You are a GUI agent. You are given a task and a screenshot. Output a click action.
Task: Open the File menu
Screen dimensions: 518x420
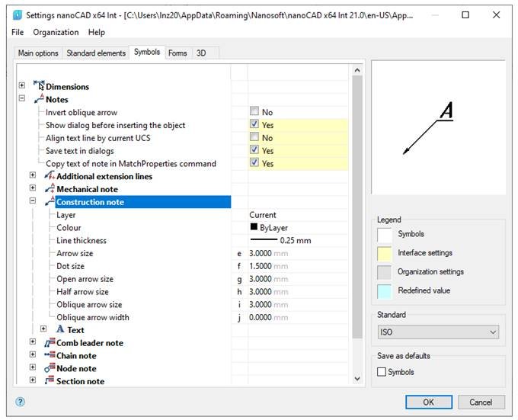pyautogui.click(x=18, y=32)
